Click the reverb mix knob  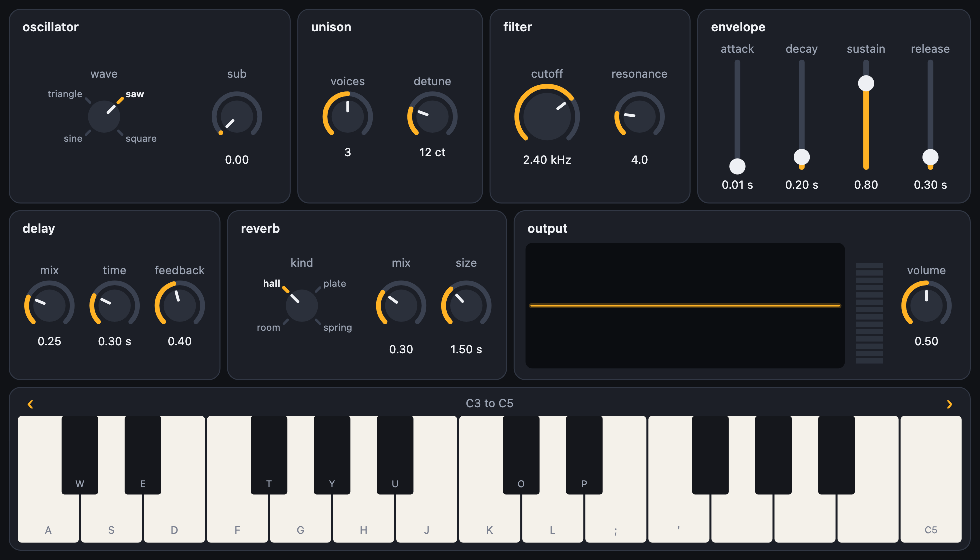pyautogui.click(x=401, y=305)
